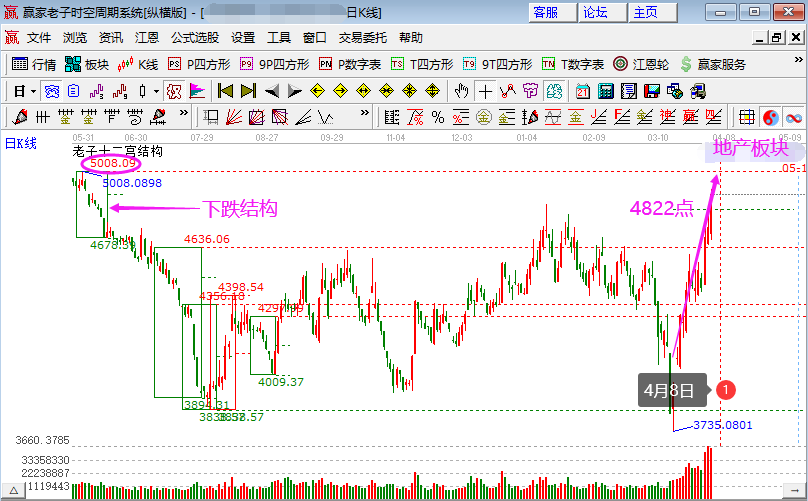Open 赢家服务 with dollar icon
Image resolution: width=808 pixels, height=501 pixels.
coord(713,64)
